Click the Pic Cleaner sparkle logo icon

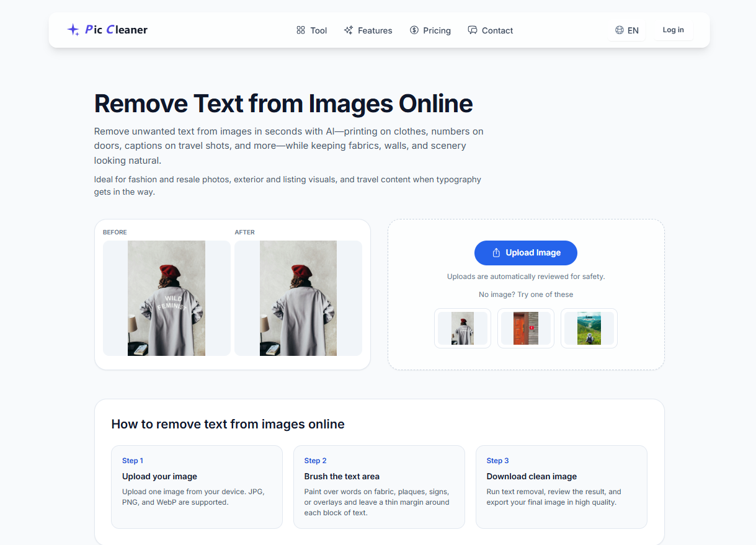coord(73,29)
